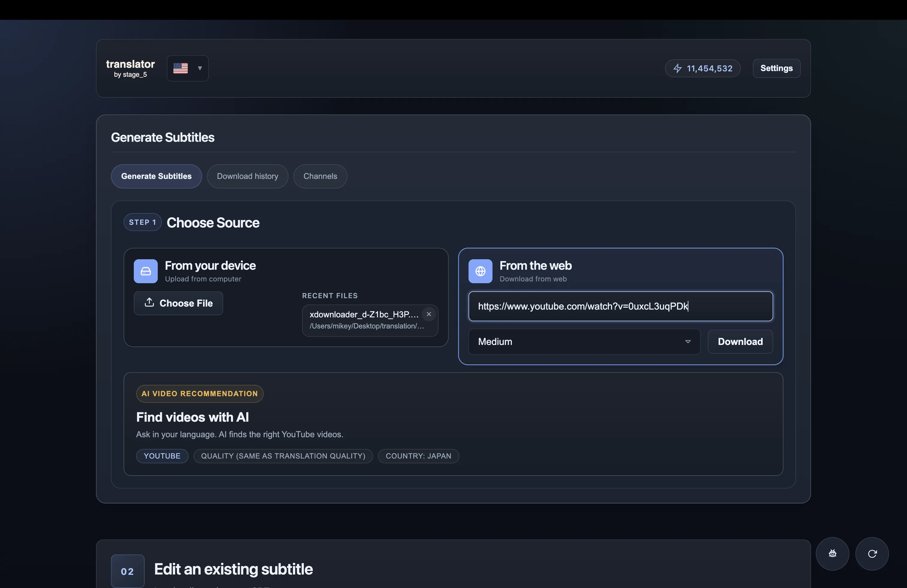Click Choose File to upload a video

coord(178,303)
